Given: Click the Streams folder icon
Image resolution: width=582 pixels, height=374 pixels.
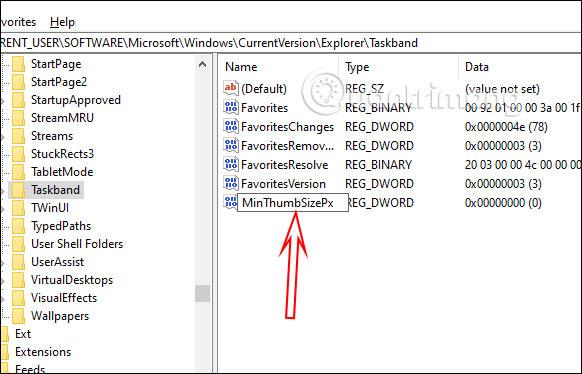Looking at the screenshot, I should pos(18,136).
